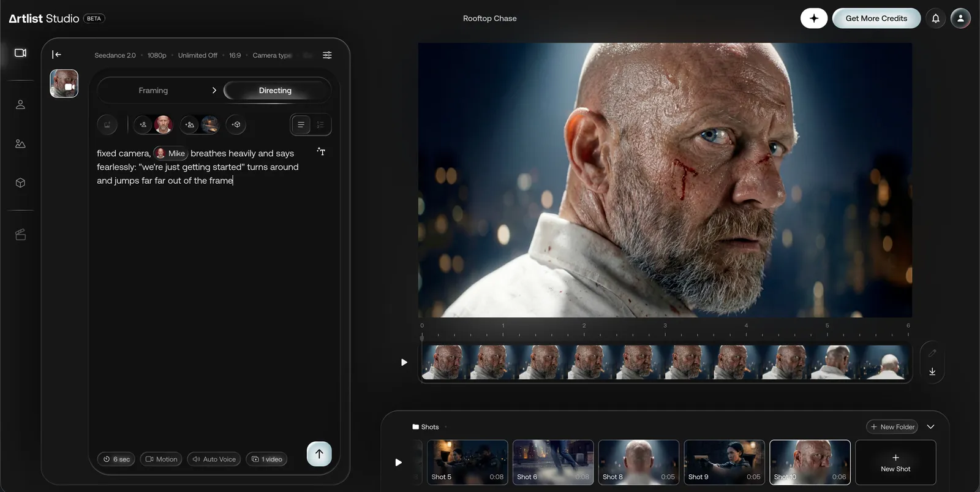Open the clapperboard sidebar icon
The image size is (980, 492).
click(20, 235)
